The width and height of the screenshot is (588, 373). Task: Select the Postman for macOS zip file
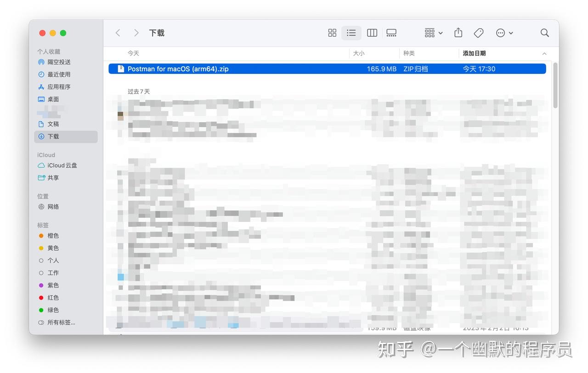(x=184, y=68)
